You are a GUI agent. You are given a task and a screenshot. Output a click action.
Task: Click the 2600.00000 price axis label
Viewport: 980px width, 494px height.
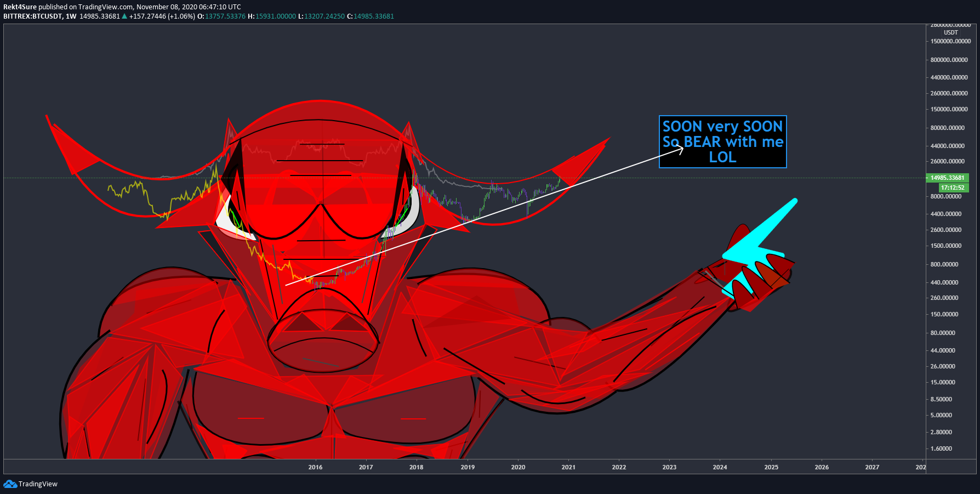(946, 230)
